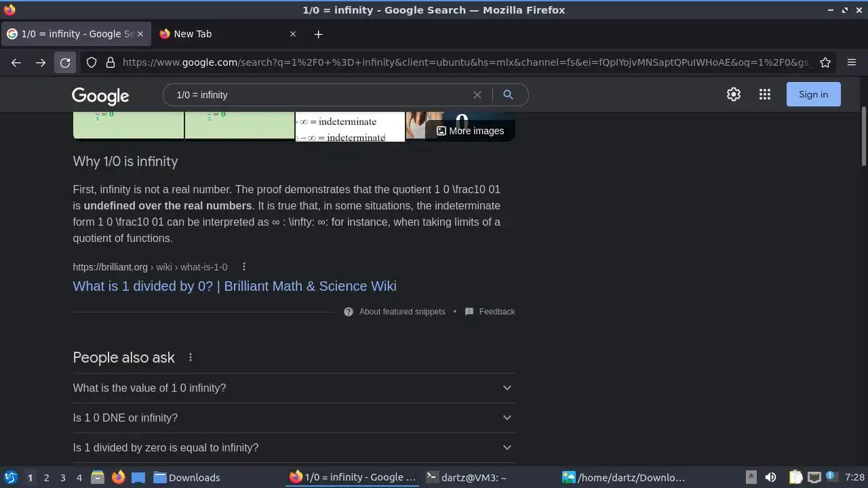The image size is (868, 488).
Task: Open the indeterminate forms image thumbnail
Action: (350, 126)
